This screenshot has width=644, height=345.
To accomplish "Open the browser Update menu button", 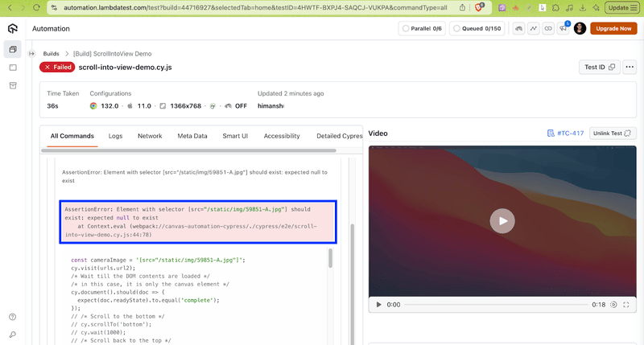I will [x=621, y=8].
